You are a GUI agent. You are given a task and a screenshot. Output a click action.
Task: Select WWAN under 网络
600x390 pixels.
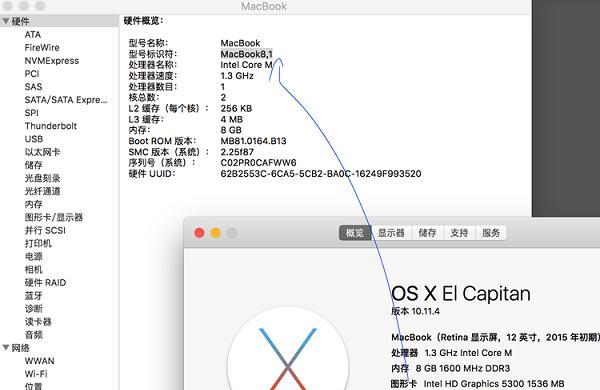pos(39,361)
